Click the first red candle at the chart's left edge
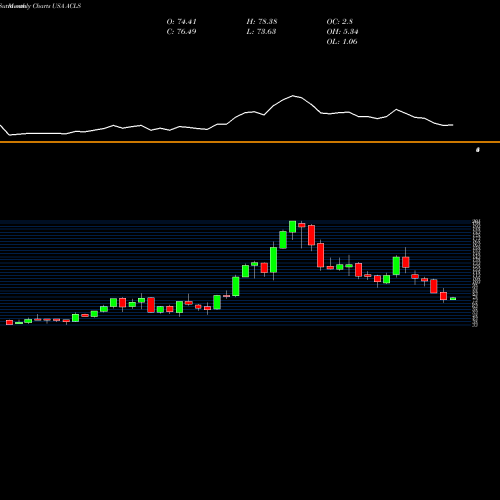 9,322
